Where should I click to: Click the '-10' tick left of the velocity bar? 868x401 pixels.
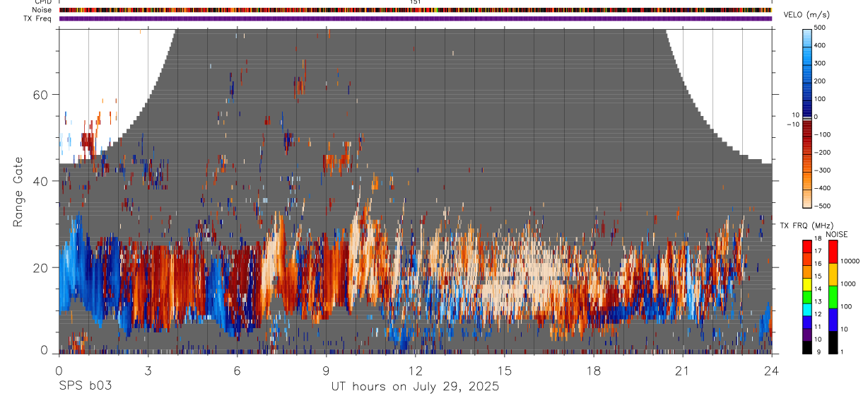click(792, 124)
